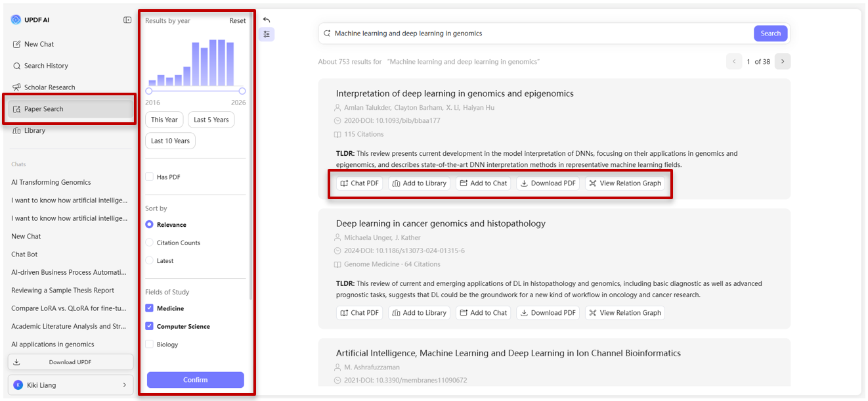Click the icon inside the search box
Image resolution: width=868 pixels, height=401 pixels.
pyautogui.click(x=327, y=34)
